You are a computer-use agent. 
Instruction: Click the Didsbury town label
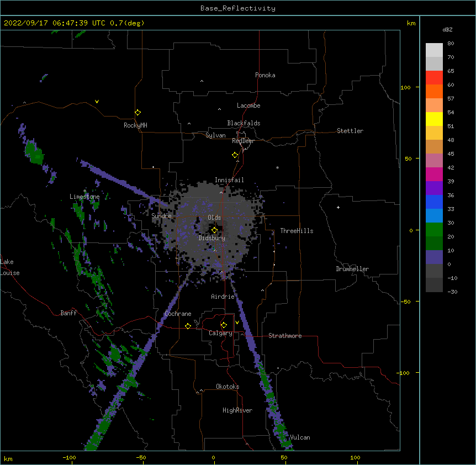(x=212, y=238)
